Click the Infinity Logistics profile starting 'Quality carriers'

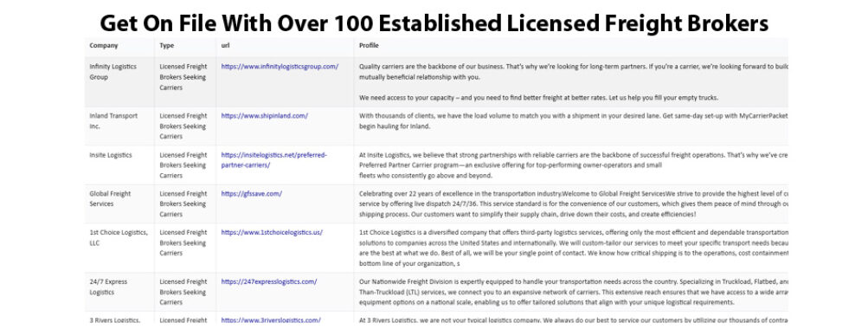tap(573, 82)
